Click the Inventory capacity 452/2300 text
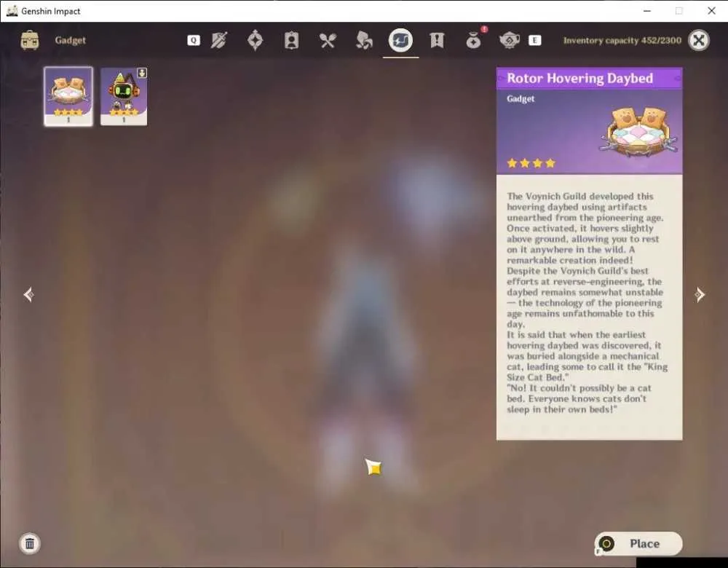 pos(622,40)
